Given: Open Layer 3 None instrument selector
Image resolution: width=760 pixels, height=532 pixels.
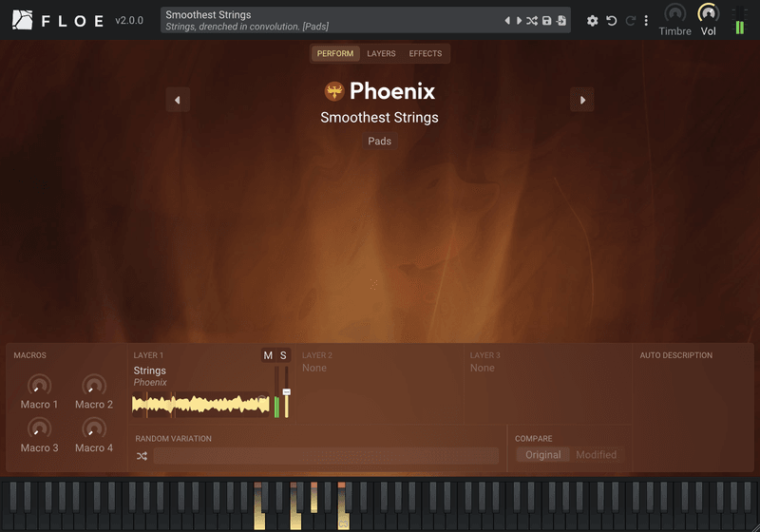Looking at the screenshot, I should pyautogui.click(x=483, y=368).
